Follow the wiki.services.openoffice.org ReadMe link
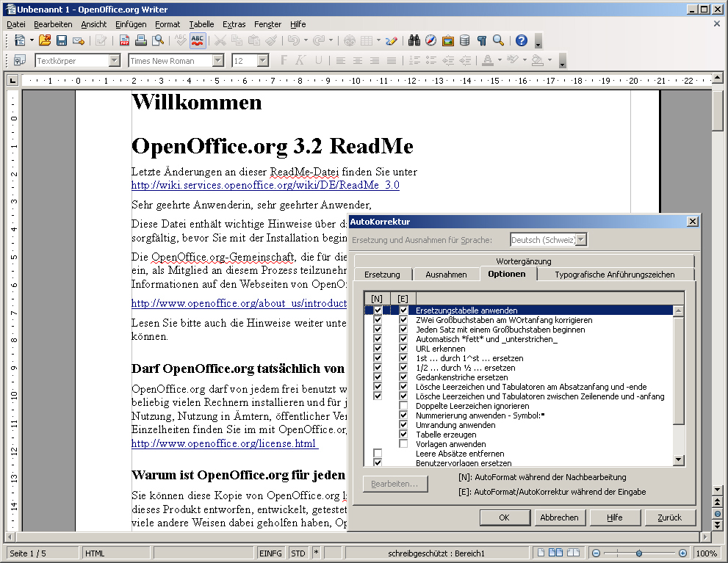 265,185
